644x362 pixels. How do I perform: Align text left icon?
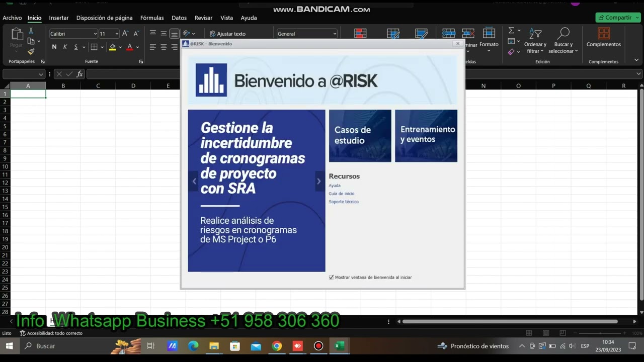coord(153,47)
